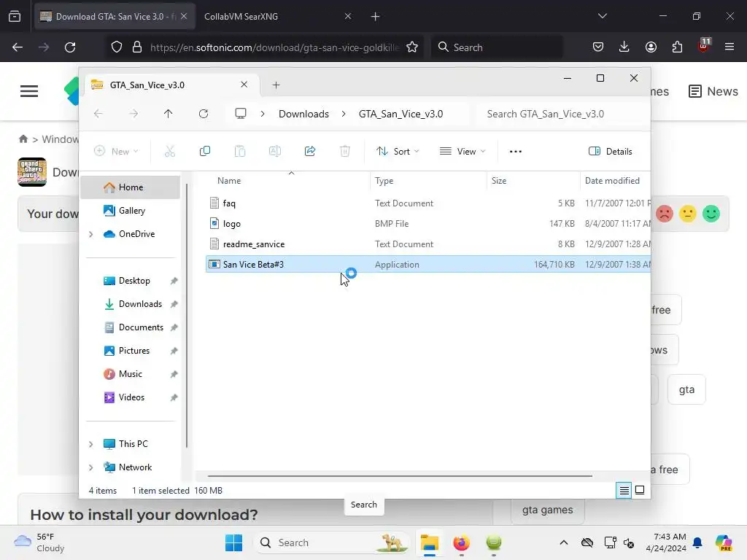Go up one folder level in Explorer
747x560 pixels.
169,114
